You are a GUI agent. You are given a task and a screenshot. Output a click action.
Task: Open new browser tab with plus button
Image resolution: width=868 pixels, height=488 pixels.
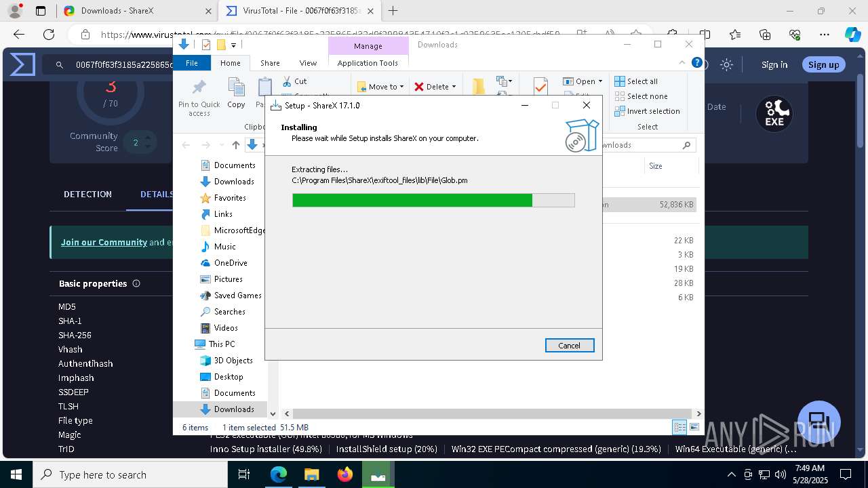pyautogui.click(x=393, y=11)
